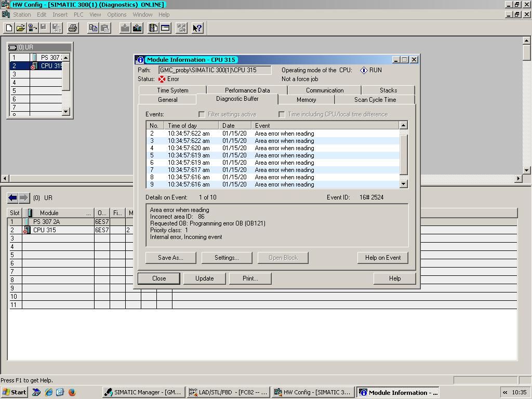Open station using the folder icon
This screenshot has height=399, width=532.
pyautogui.click(x=21, y=28)
